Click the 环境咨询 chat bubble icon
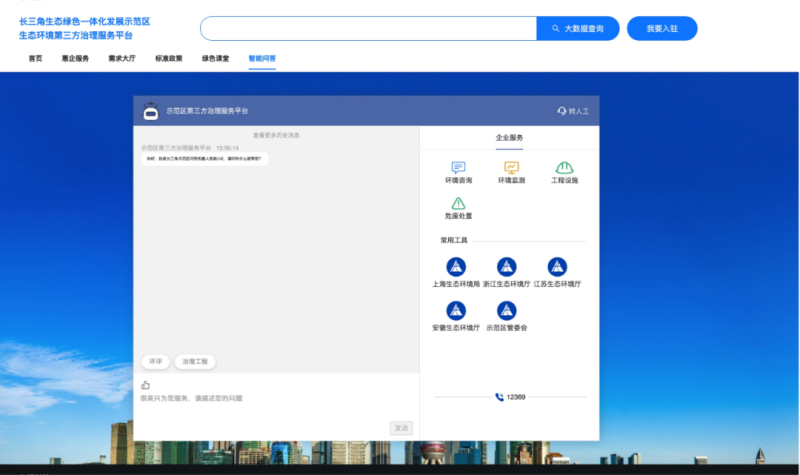 pyautogui.click(x=457, y=168)
